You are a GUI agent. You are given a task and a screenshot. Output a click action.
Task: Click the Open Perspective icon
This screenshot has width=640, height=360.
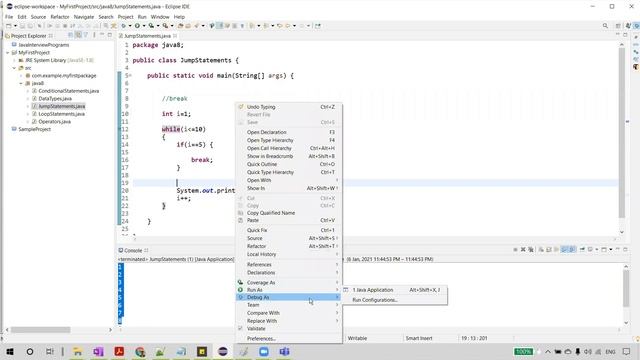click(618, 26)
